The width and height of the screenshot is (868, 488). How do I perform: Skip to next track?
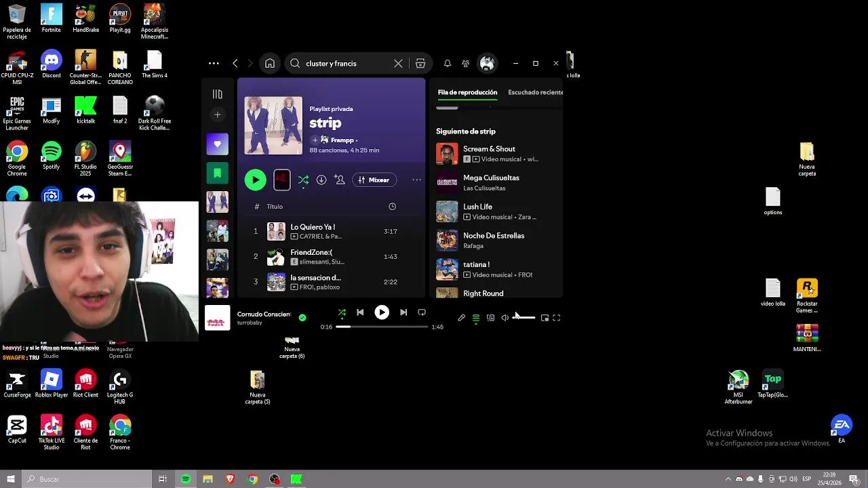click(x=403, y=312)
